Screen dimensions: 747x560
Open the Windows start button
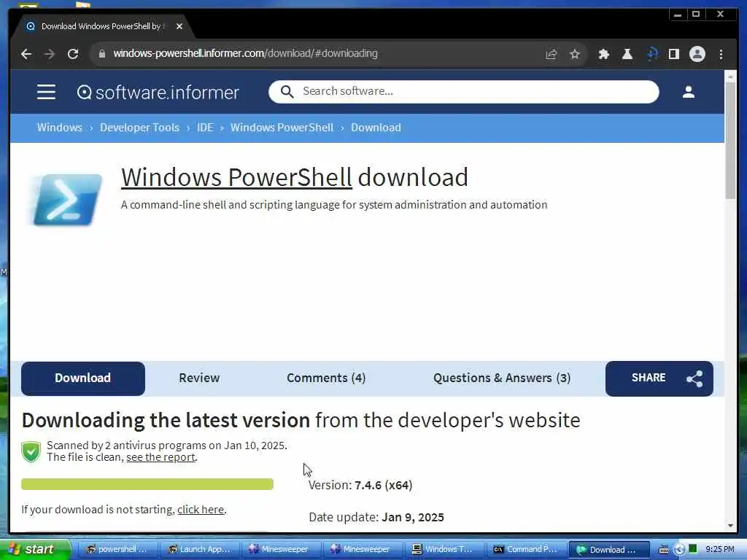click(34, 550)
